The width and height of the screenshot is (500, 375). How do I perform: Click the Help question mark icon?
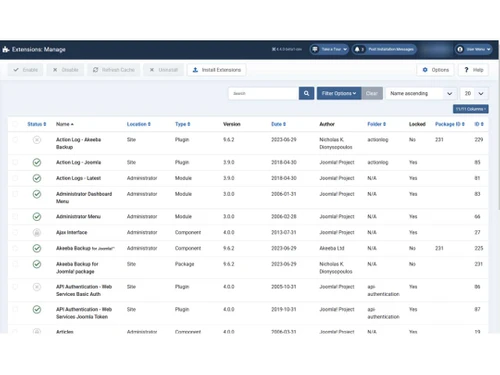466,70
